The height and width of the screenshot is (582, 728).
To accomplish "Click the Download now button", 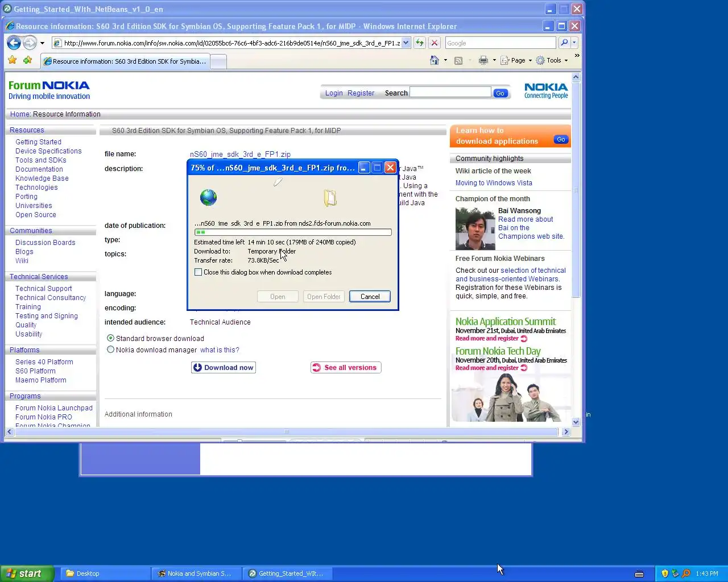I will (224, 368).
